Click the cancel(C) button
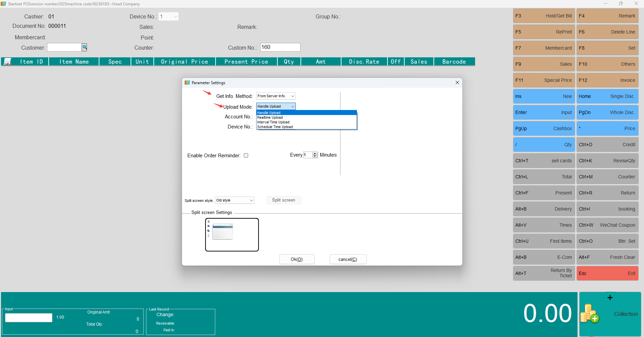 point(348,259)
